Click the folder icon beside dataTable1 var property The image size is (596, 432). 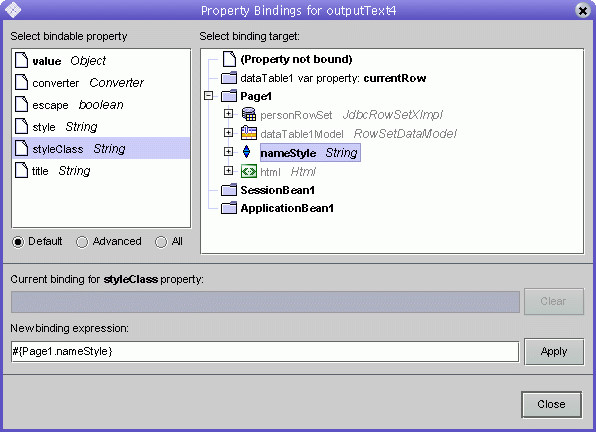(229, 78)
